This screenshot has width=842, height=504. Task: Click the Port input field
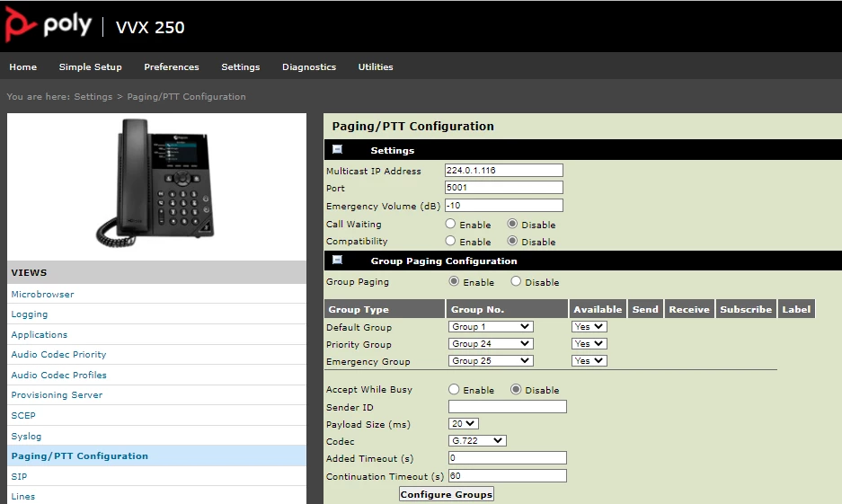tap(504, 188)
